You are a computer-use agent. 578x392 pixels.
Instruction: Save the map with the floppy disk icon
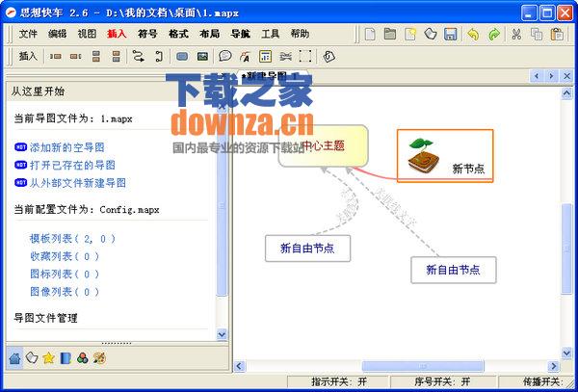pyautogui.click(x=450, y=35)
